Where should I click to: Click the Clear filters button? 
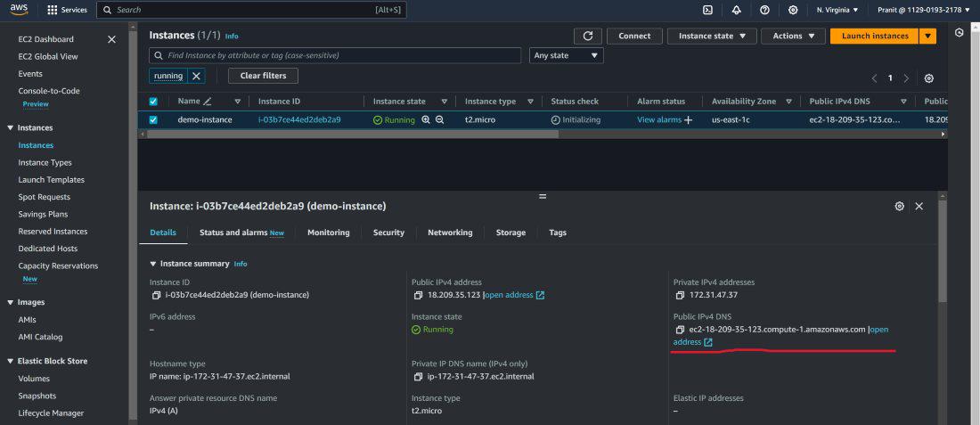click(x=263, y=76)
